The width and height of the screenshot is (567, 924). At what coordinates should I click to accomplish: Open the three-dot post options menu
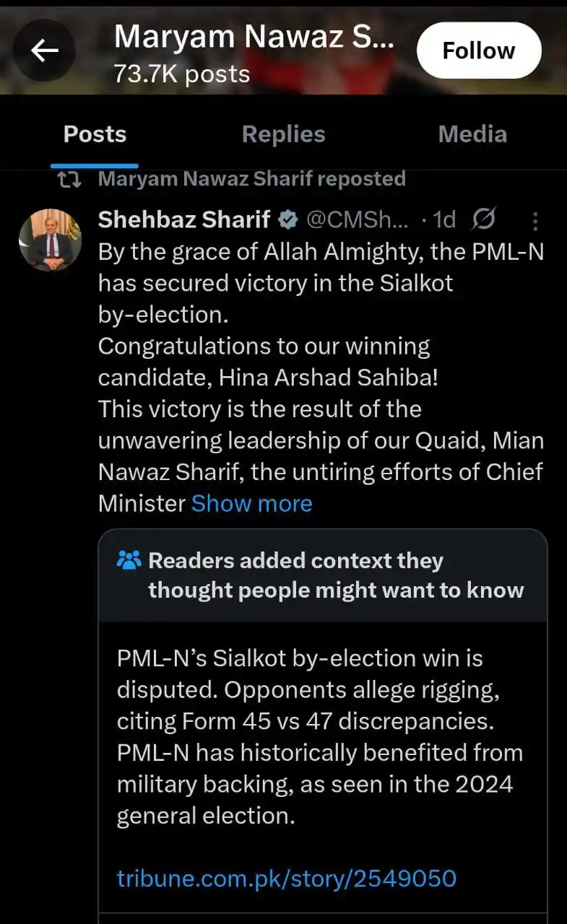coord(534,220)
